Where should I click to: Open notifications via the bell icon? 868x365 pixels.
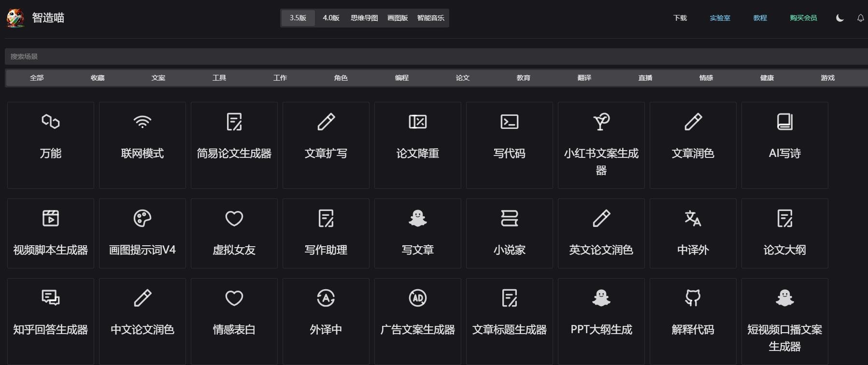pos(860,18)
